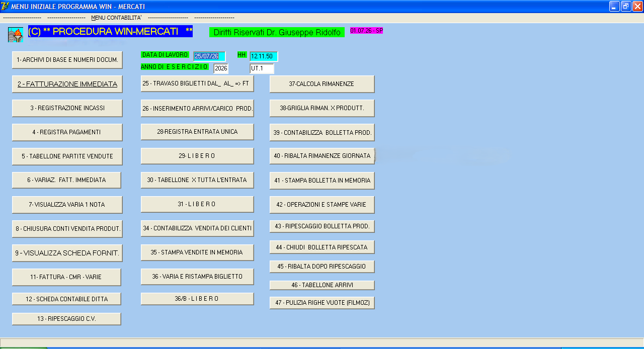Click the app icon in the title bar
The image size is (644, 349).
tap(5, 6)
